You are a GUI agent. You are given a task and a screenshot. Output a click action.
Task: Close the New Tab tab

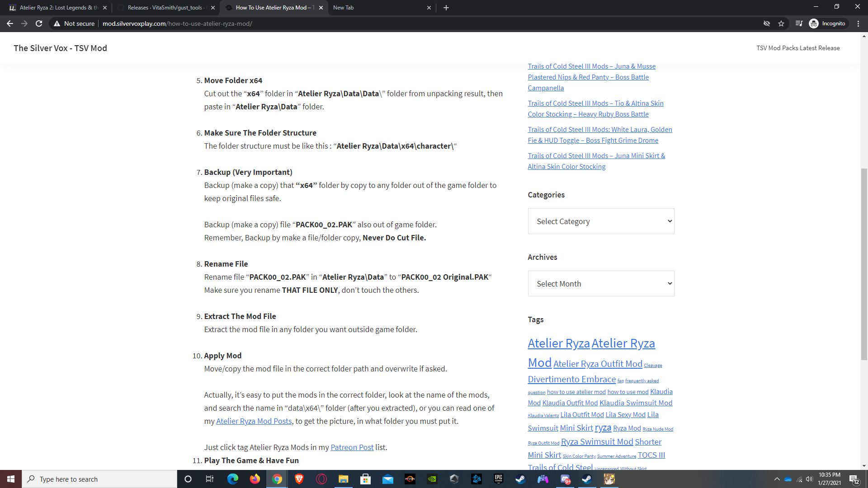(x=429, y=8)
